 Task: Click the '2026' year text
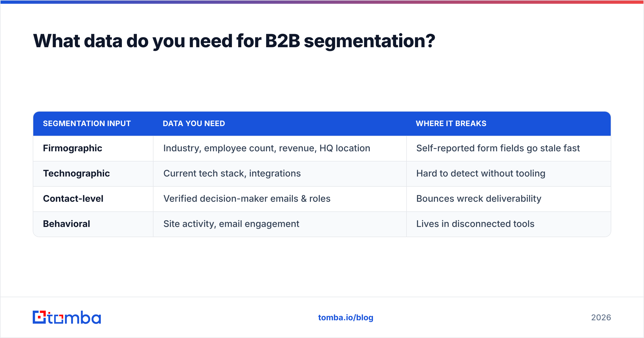[x=601, y=318]
